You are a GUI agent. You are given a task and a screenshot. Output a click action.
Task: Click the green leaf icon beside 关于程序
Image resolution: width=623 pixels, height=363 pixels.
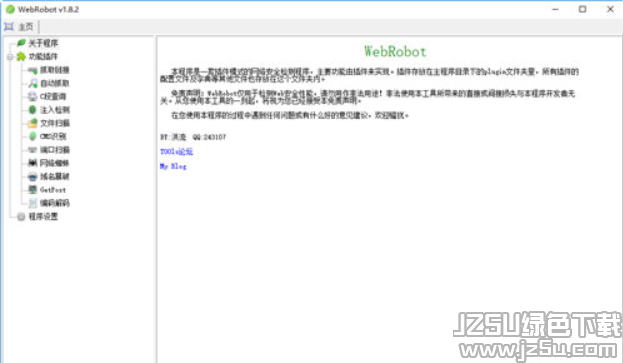click(x=21, y=43)
